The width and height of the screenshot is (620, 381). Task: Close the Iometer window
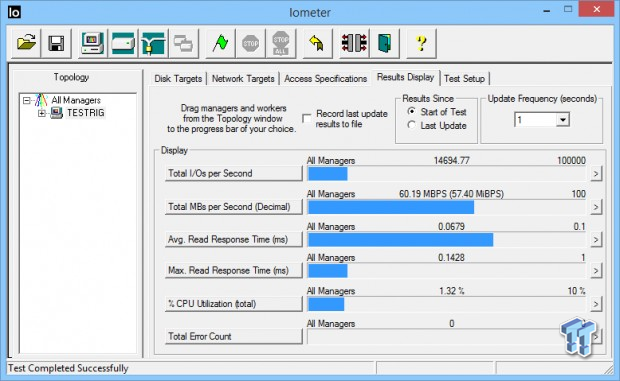[x=597, y=9]
